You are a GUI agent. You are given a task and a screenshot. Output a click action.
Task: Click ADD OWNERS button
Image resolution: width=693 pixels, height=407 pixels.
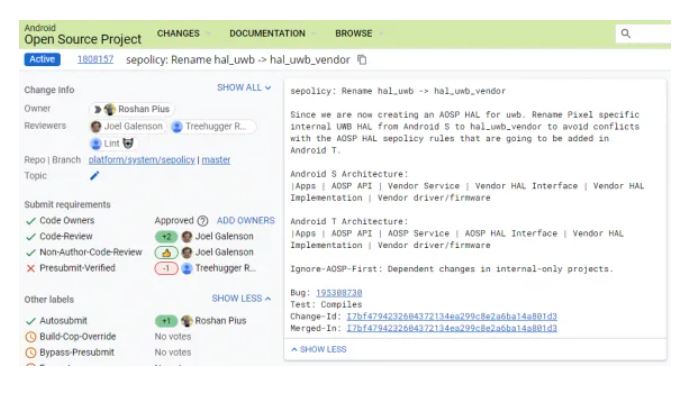pos(246,221)
